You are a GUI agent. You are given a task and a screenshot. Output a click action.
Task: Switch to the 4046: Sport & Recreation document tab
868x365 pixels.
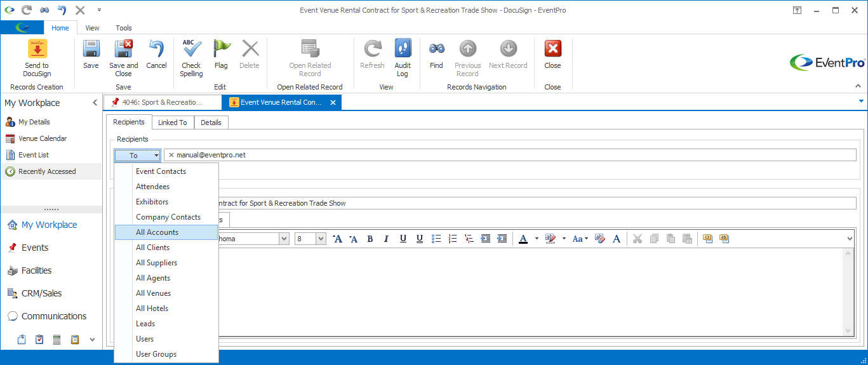(162, 102)
